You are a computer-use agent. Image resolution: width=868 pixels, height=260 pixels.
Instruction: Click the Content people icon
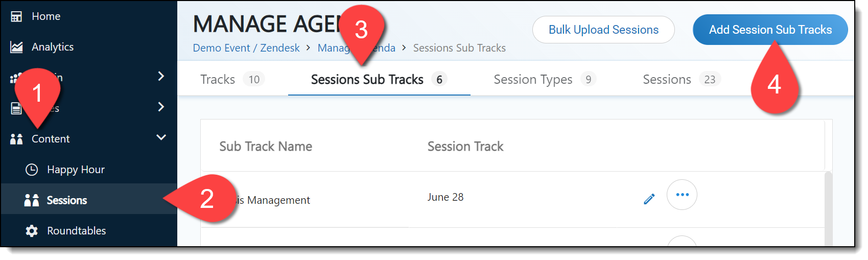(16, 139)
